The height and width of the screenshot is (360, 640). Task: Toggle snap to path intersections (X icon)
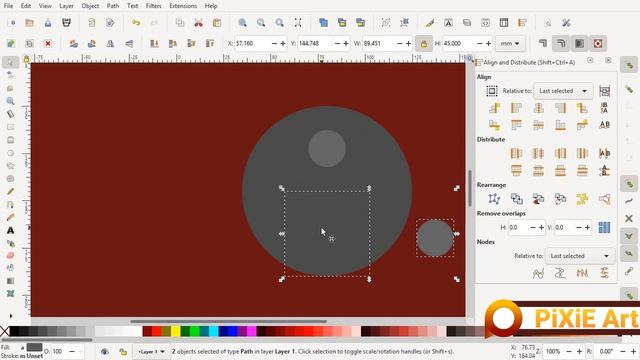click(x=629, y=218)
